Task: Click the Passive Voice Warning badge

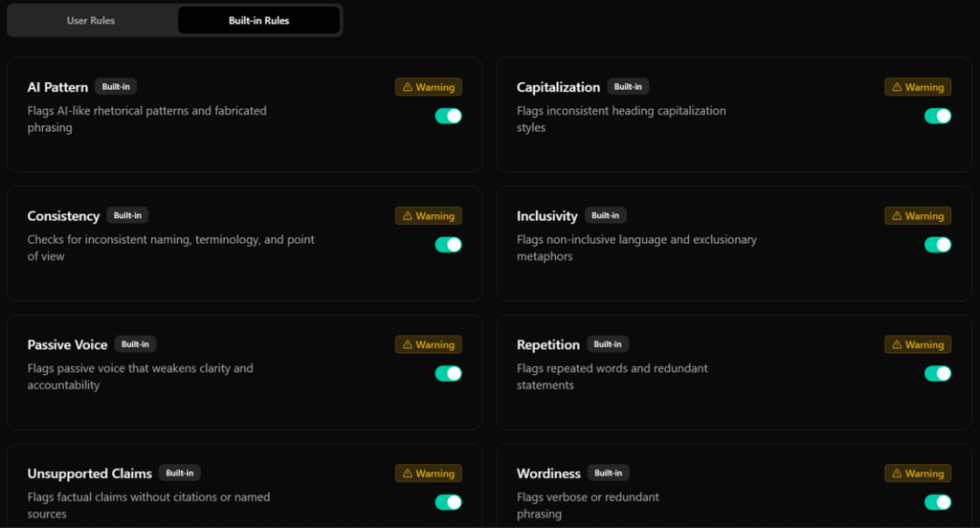Action: pyautogui.click(x=429, y=344)
